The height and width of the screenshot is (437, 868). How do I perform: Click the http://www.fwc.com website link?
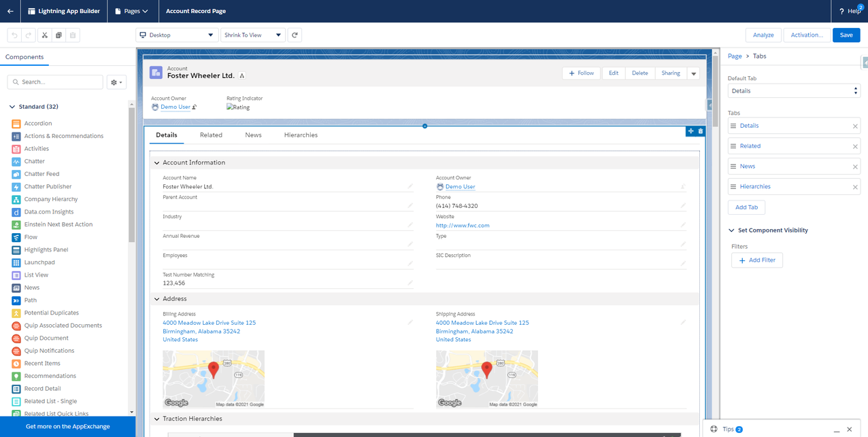pyautogui.click(x=463, y=226)
